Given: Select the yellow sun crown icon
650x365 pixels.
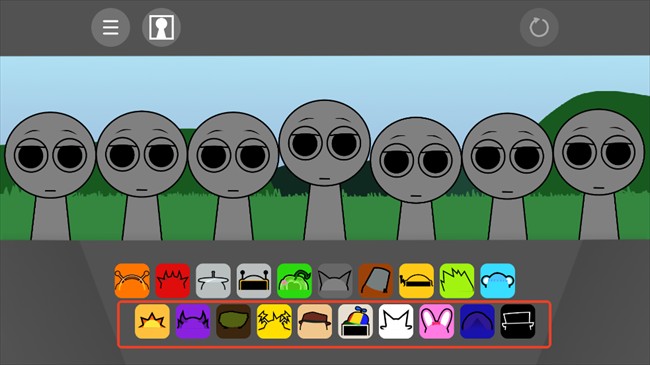Looking at the screenshot, I should pyautogui.click(x=152, y=321).
